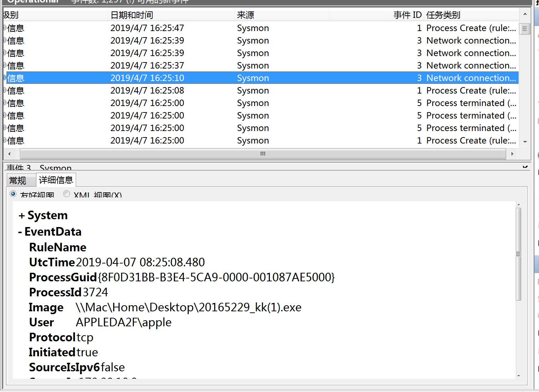Select the 16:25:00 Process Create event

[x=261, y=140]
